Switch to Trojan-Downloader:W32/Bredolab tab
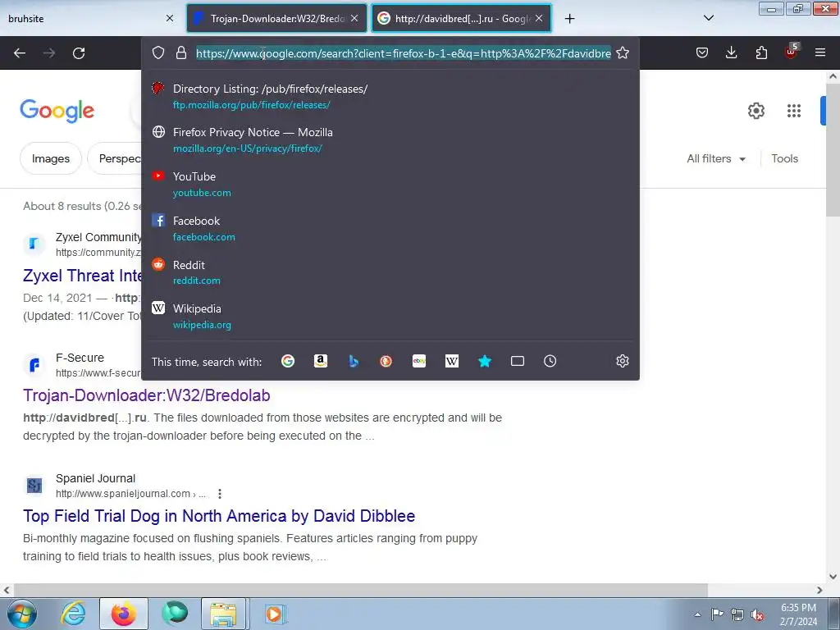Image resolution: width=840 pixels, height=630 pixels. (x=277, y=18)
